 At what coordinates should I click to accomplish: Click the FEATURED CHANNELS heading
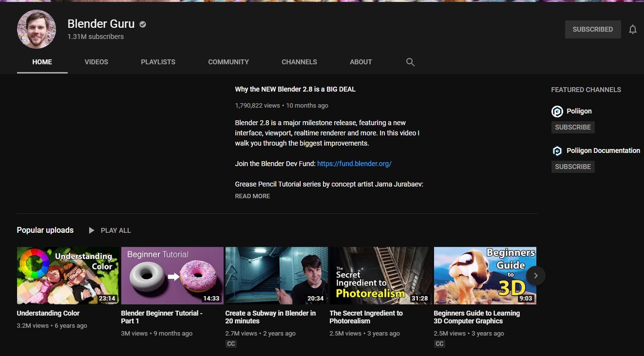pyautogui.click(x=586, y=90)
